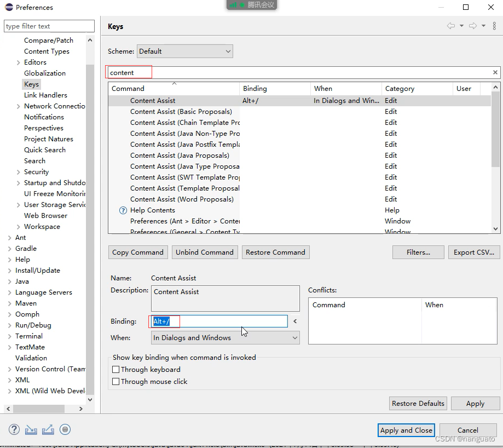Image resolution: width=503 pixels, height=448 pixels.
Task: Expand the Workspace tree node
Action: click(x=18, y=227)
